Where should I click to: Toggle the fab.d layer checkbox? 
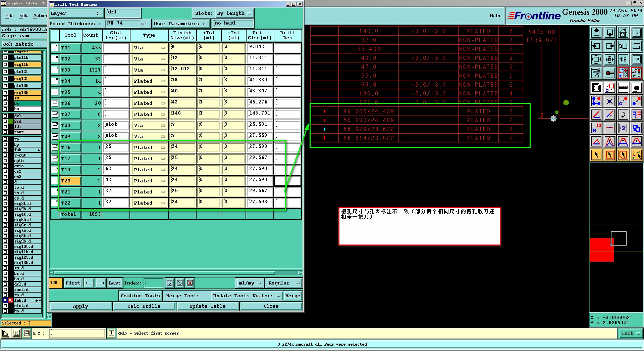pyautogui.click(x=5, y=300)
